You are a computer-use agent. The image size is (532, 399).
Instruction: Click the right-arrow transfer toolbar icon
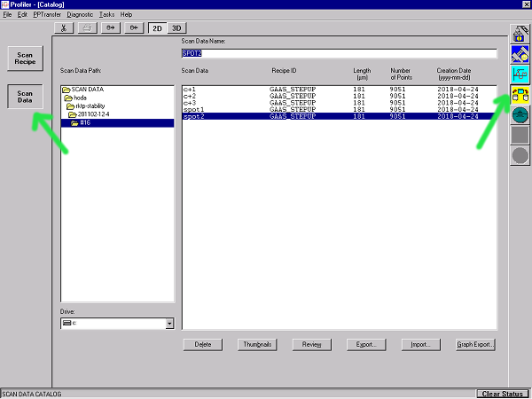[x=112, y=28]
